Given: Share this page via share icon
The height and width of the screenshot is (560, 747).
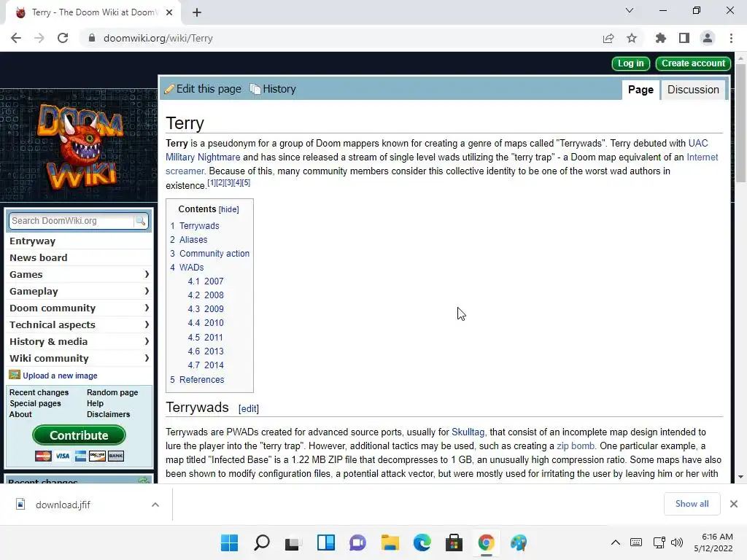Looking at the screenshot, I should [608, 38].
